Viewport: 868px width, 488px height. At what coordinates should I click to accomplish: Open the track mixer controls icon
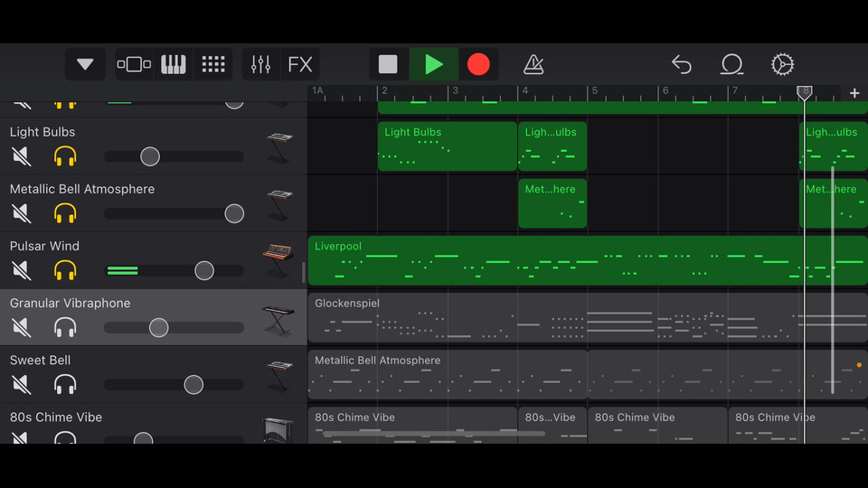pos(260,64)
